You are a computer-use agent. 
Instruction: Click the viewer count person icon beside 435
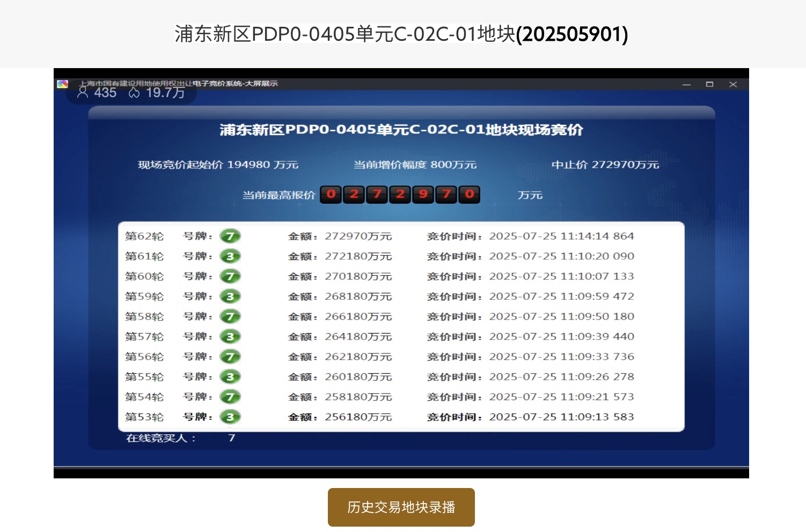83,92
